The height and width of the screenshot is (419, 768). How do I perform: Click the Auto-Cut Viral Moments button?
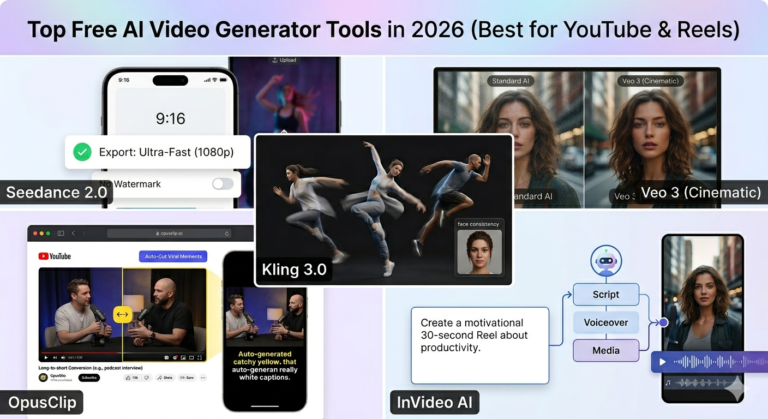pyautogui.click(x=173, y=256)
